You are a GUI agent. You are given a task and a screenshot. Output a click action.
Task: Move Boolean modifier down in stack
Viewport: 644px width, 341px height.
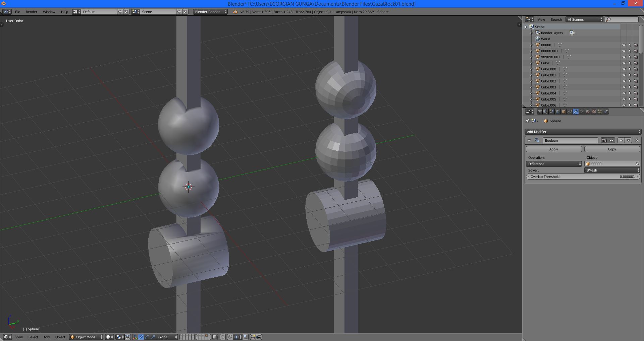(x=628, y=140)
